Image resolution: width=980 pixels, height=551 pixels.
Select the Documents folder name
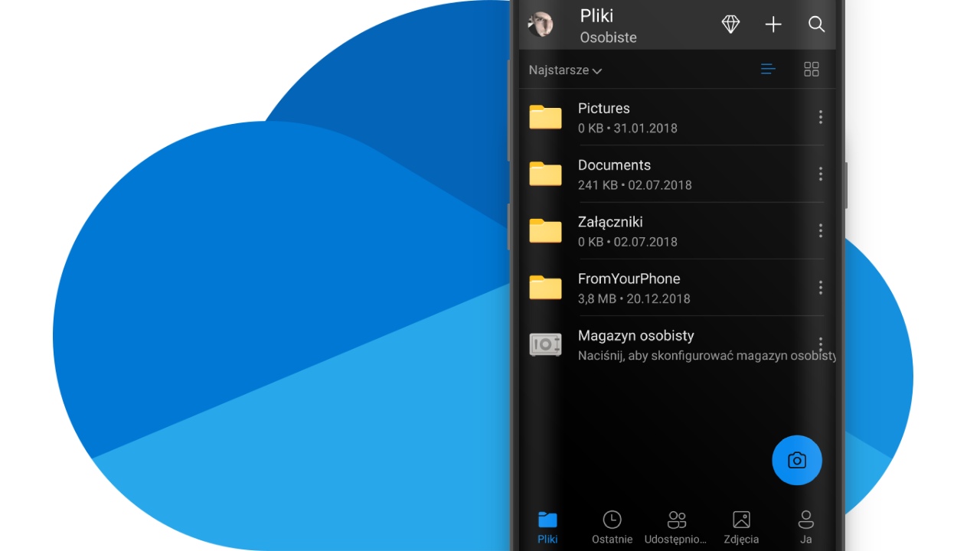pyautogui.click(x=614, y=165)
